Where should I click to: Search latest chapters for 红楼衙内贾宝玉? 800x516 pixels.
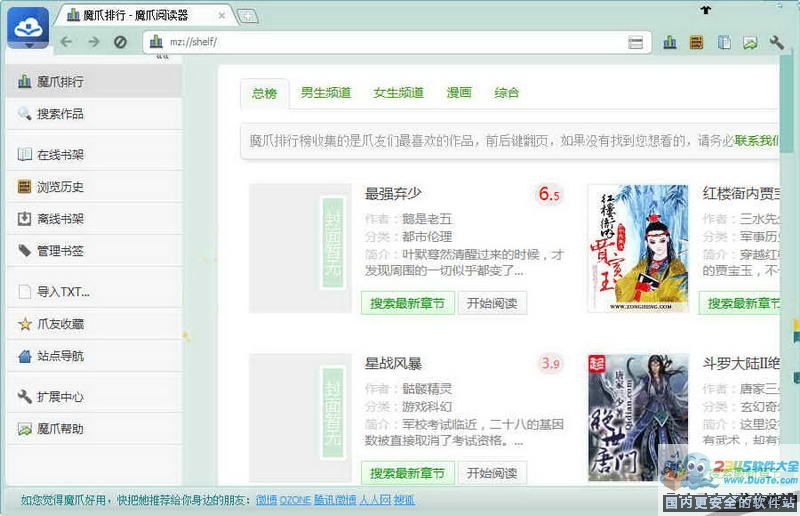click(739, 303)
